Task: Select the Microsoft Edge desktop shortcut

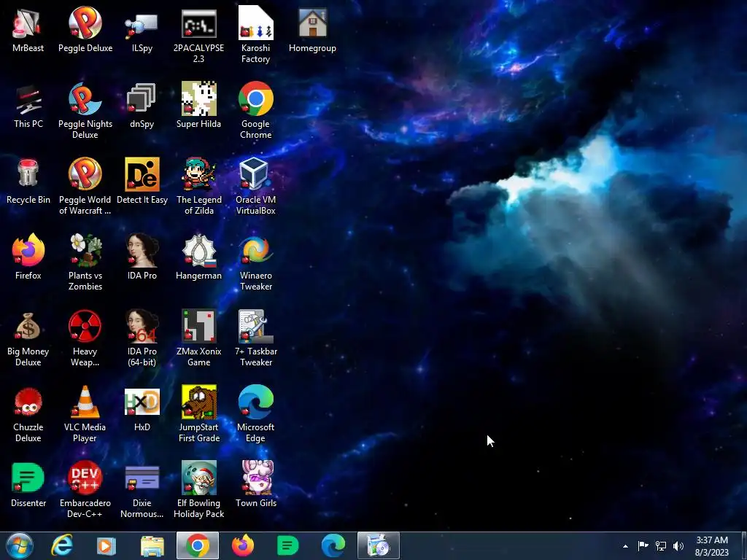Action: (256, 414)
